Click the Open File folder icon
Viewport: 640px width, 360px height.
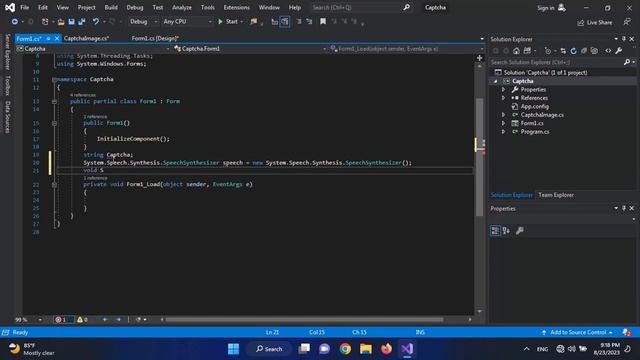pos(61,22)
